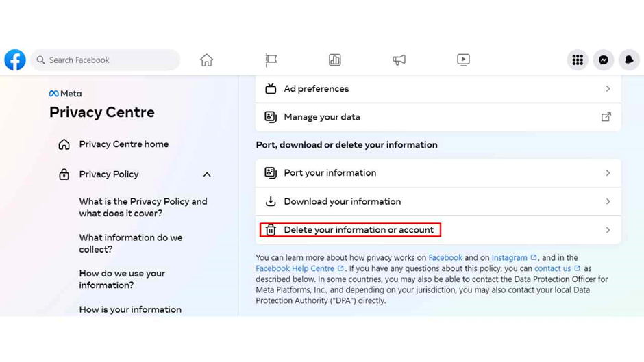Click the download arrow icon
The image size is (644, 362).
tap(271, 201)
